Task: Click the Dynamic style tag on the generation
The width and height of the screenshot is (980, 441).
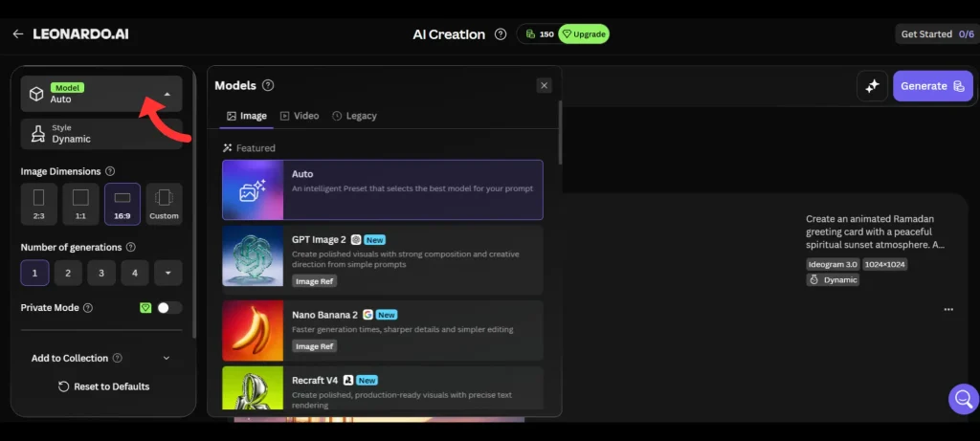Action: coord(833,280)
